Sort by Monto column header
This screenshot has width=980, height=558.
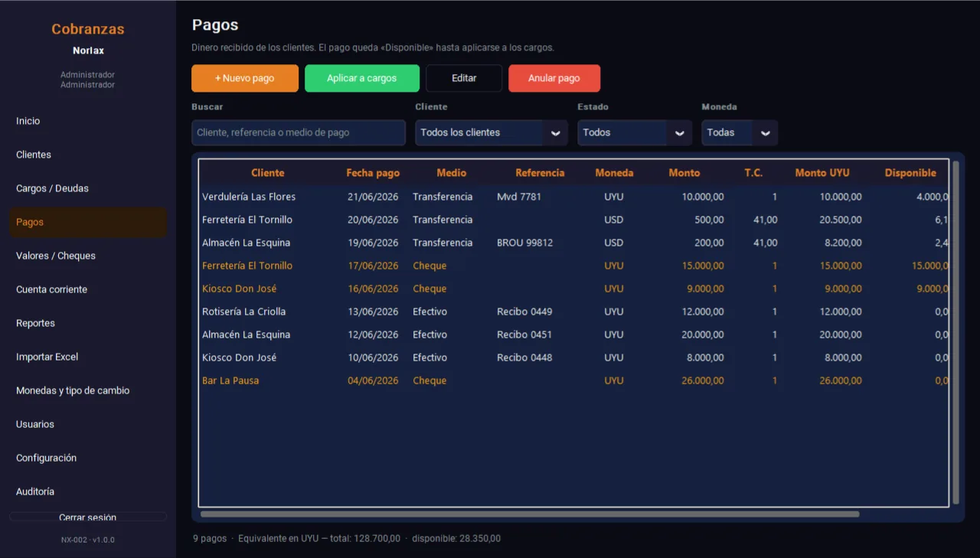[x=684, y=173]
